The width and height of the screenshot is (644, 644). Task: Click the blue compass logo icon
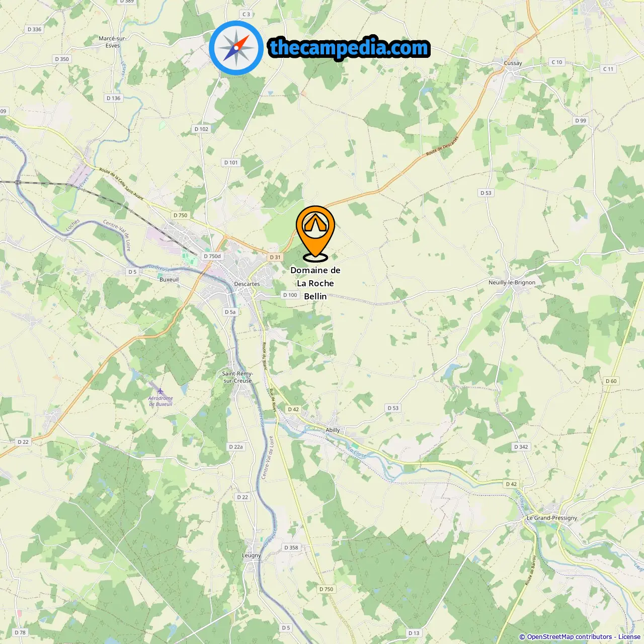coord(236,48)
